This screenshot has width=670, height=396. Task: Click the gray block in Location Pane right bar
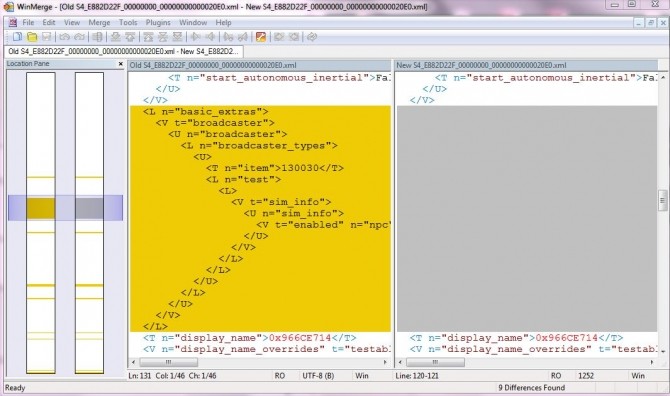pos(89,208)
